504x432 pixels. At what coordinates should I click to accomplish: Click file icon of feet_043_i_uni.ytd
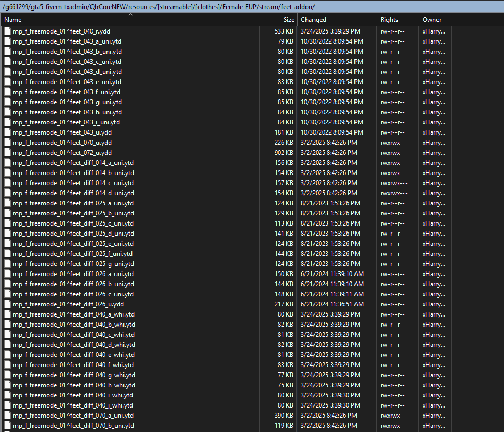(7, 122)
